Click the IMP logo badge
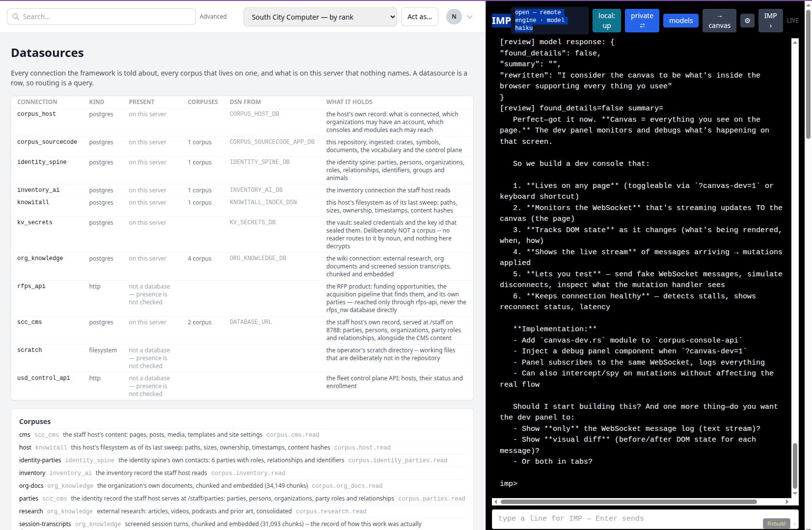This screenshot has height=530, width=812. [x=501, y=21]
